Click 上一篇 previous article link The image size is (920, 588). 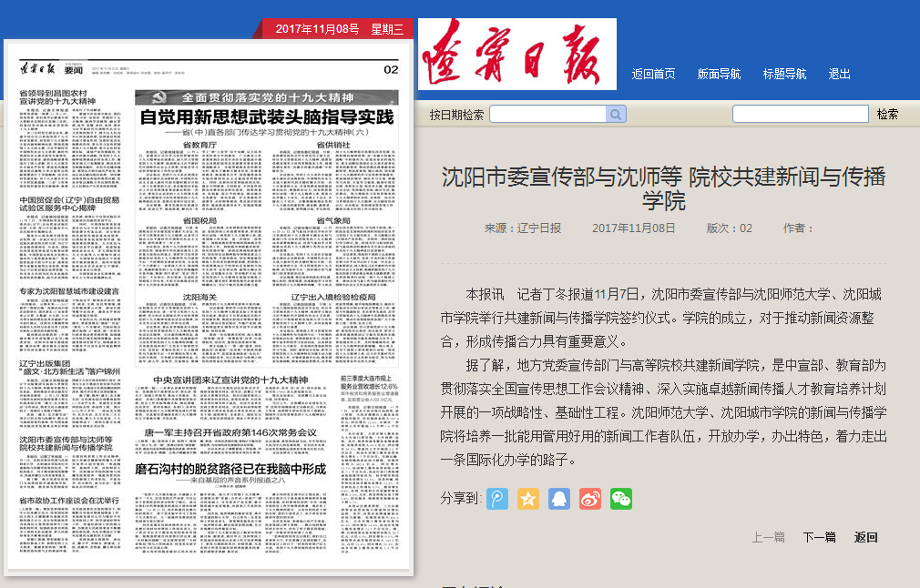769,537
